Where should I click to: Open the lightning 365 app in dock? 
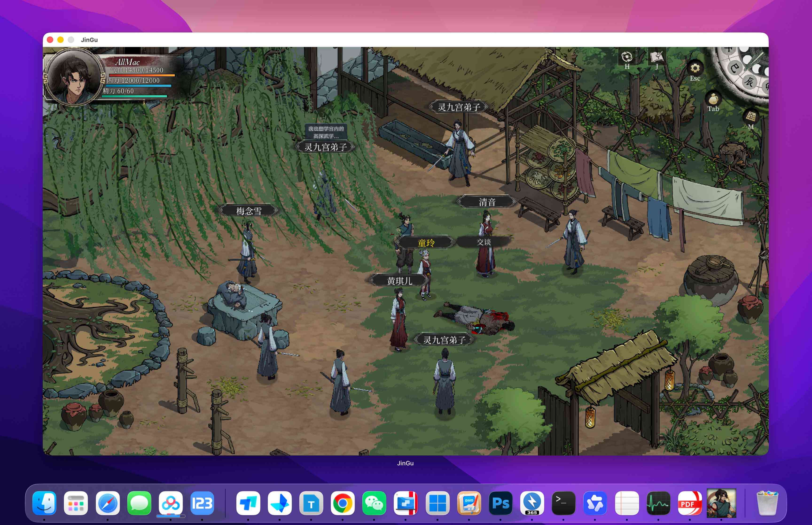point(532,503)
